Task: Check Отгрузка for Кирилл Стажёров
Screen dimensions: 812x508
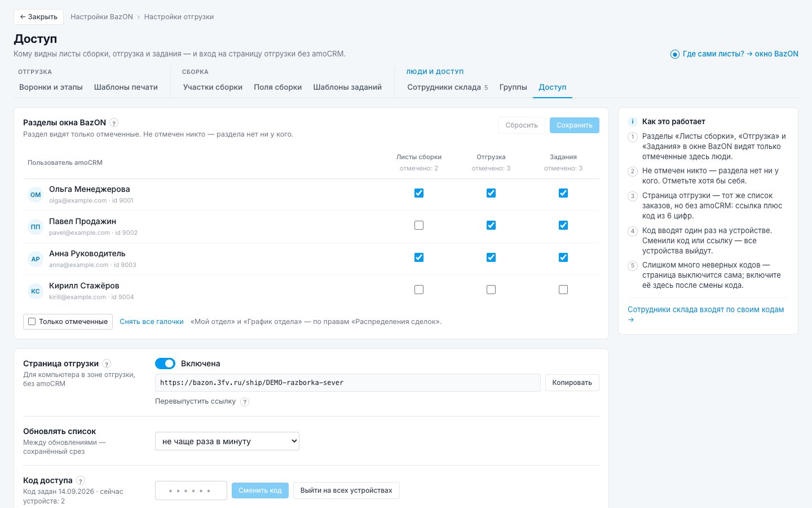Action: click(x=491, y=290)
